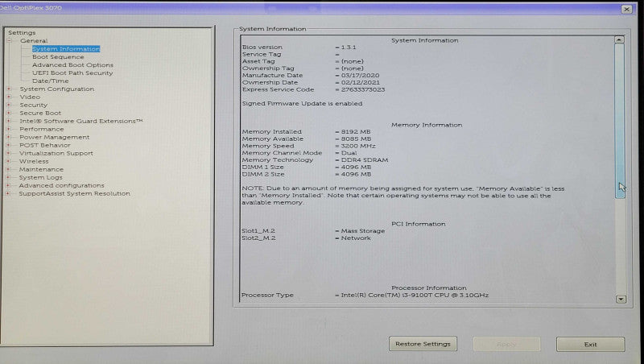Select SupportAssist System Resolution label
The height and width of the screenshot is (364, 644).
(x=74, y=193)
